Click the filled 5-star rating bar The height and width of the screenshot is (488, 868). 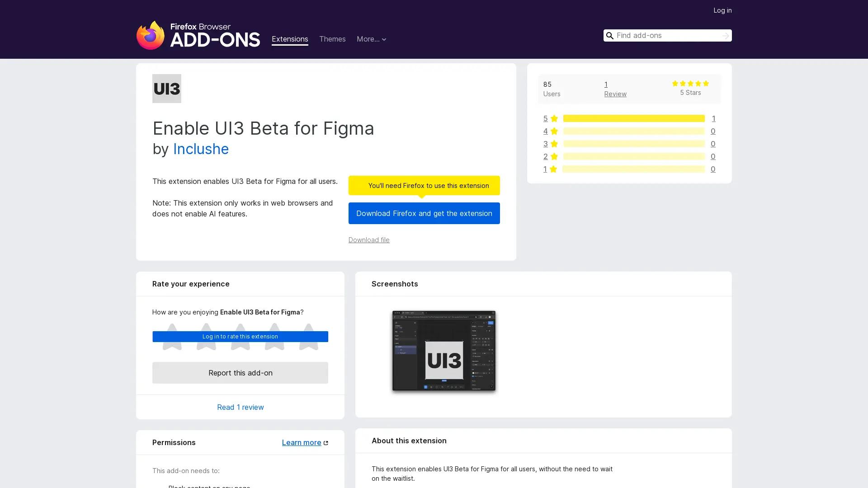pos(633,118)
